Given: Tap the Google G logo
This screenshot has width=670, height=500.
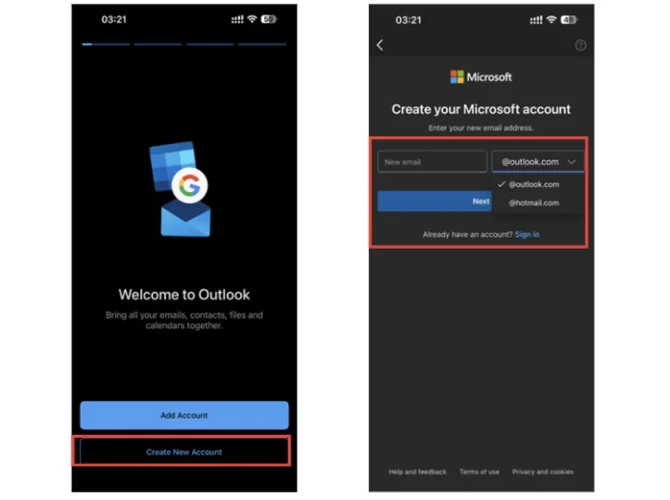Looking at the screenshot, I should [189, 185].
